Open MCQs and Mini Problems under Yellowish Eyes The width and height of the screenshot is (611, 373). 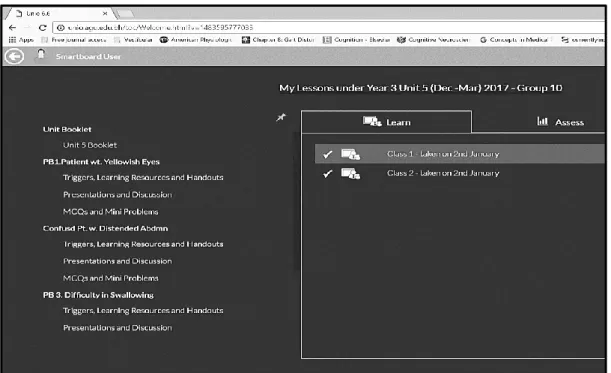pyautogui.click(x=111, y=212)
